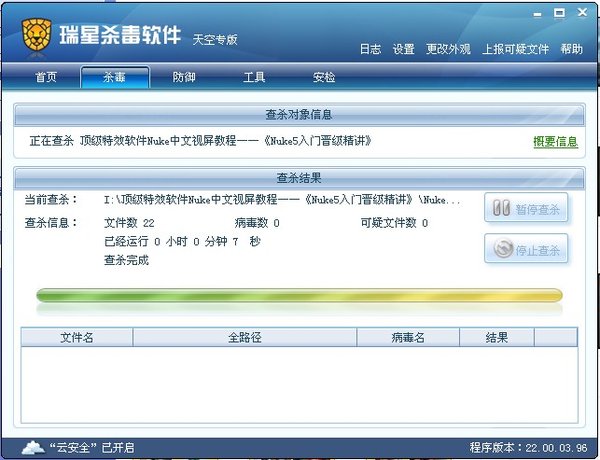
Task: Click the “云安全” 已开启 status text
Action: pyautogui.click(x=92, y=447)
